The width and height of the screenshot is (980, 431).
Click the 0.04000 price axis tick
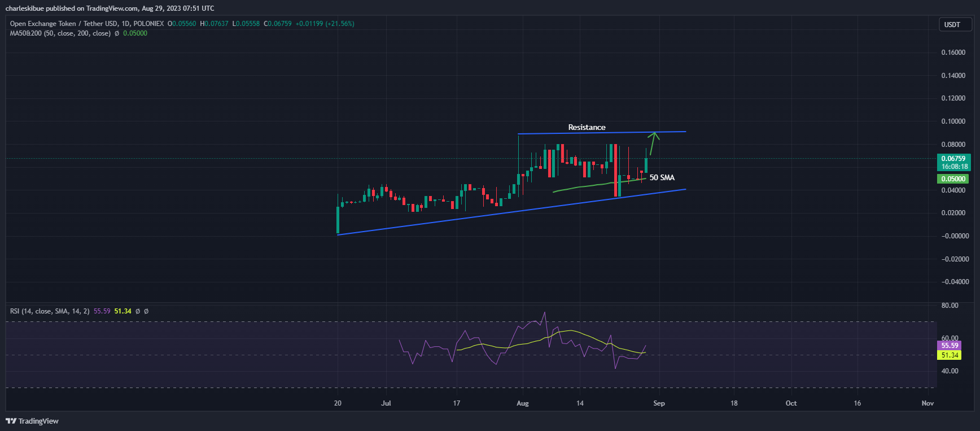(x=953, y=190)
